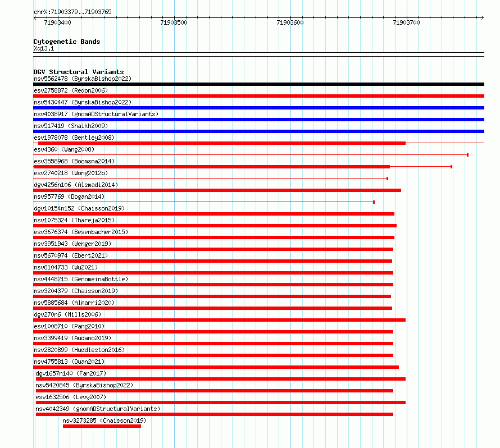Click the blue bar for nsv5430447
The height and width of the screenshot is (448, 500).
[x=258, y=108]
